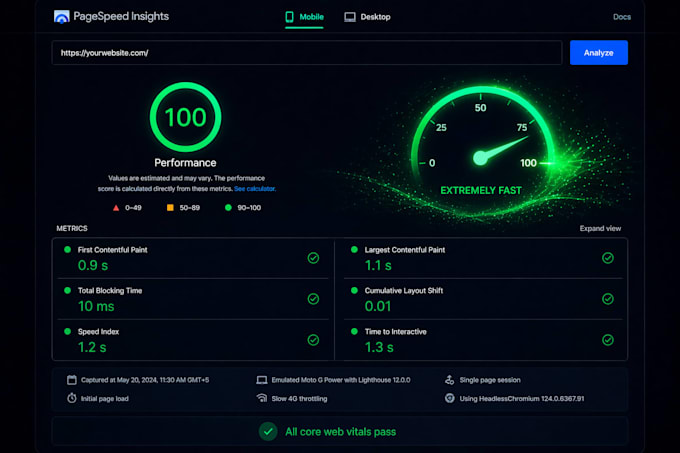Click the 1.1 s Largest Contentful Paint value
Screen dimensions: 680x453
pos(378,265)
